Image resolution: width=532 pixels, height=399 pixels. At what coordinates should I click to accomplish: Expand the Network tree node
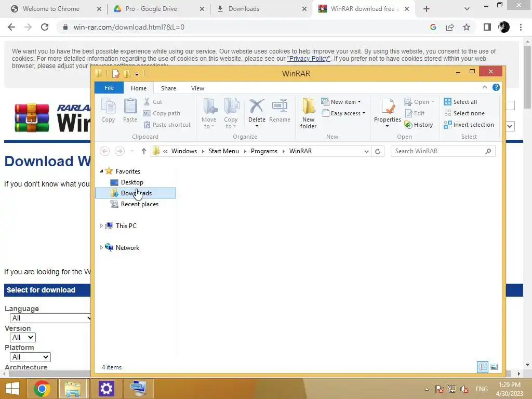pyautogui.click(x=101, y=248)
